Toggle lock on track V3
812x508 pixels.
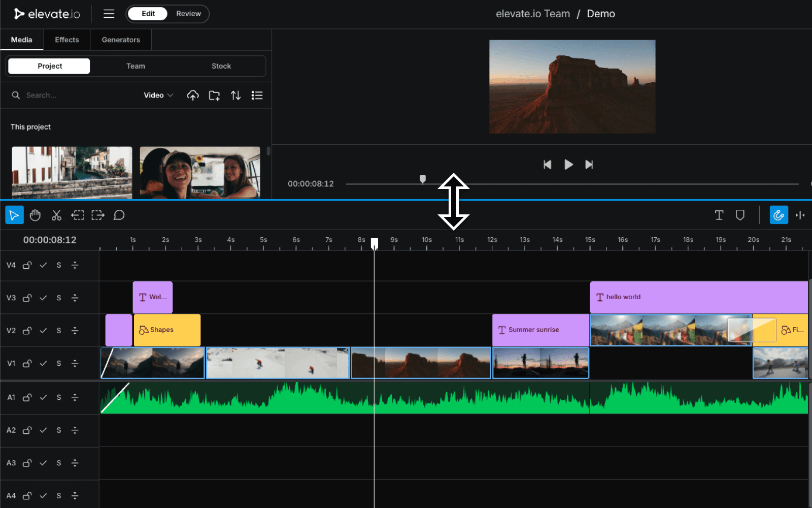[x=27, y=298]
